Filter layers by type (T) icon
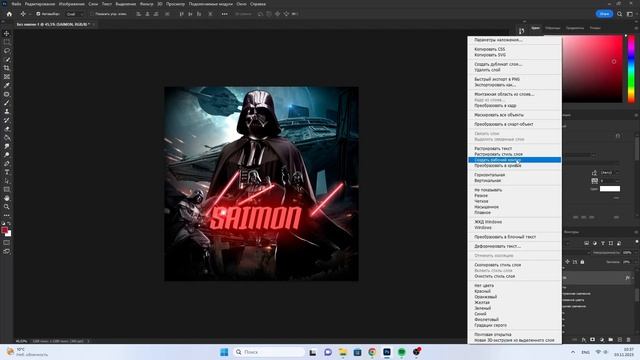 click(x=603, y=243)
